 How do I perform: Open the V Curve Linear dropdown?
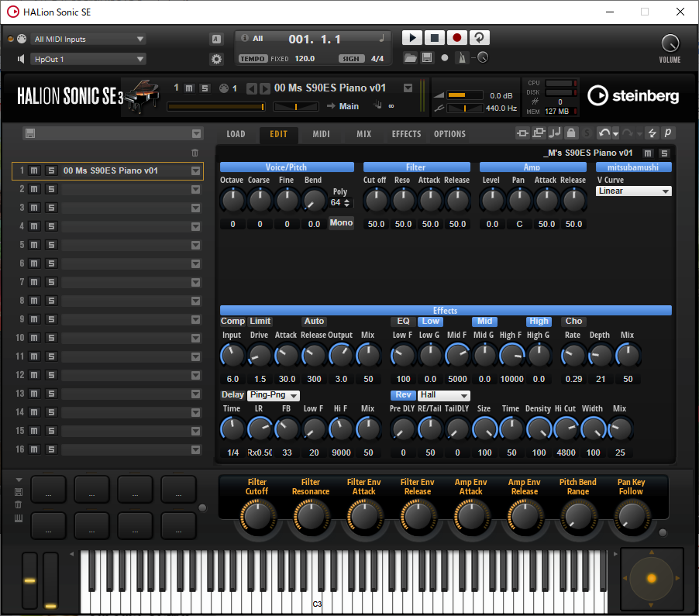(x=633, y=191)
